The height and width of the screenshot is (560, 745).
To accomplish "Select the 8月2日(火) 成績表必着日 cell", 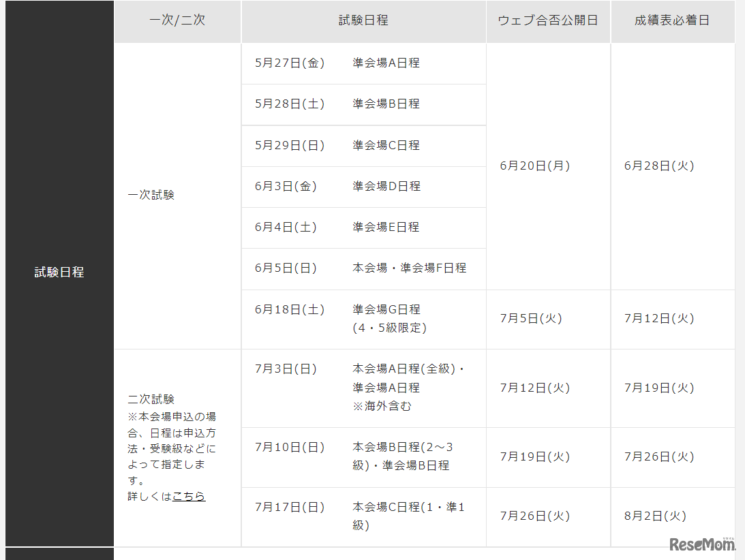I will (657, 517).
